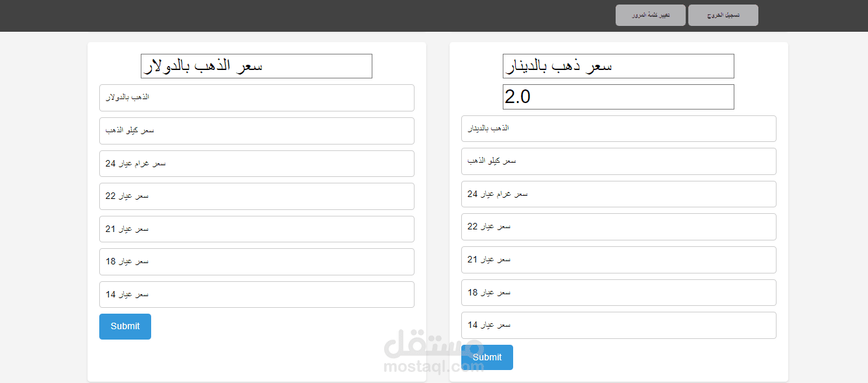The image size is (868, 383).
Task: Select the 24 karat gram field in dinar form
Action: coord(618,194)
